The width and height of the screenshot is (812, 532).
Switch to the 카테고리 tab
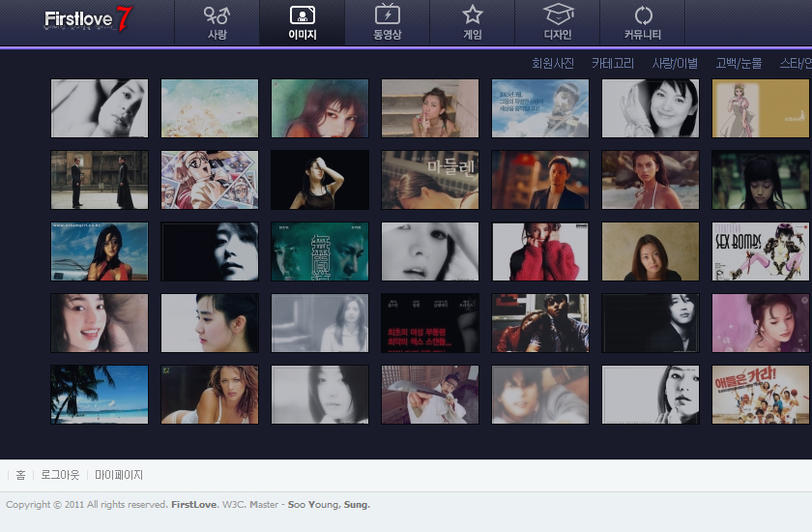pyautogui.click(x=613, y=63)
